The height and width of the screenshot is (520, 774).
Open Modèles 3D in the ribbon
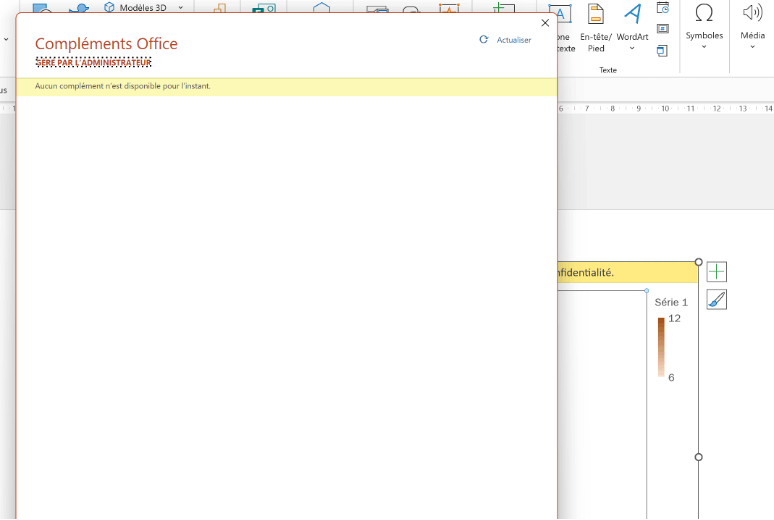point(136,7)
